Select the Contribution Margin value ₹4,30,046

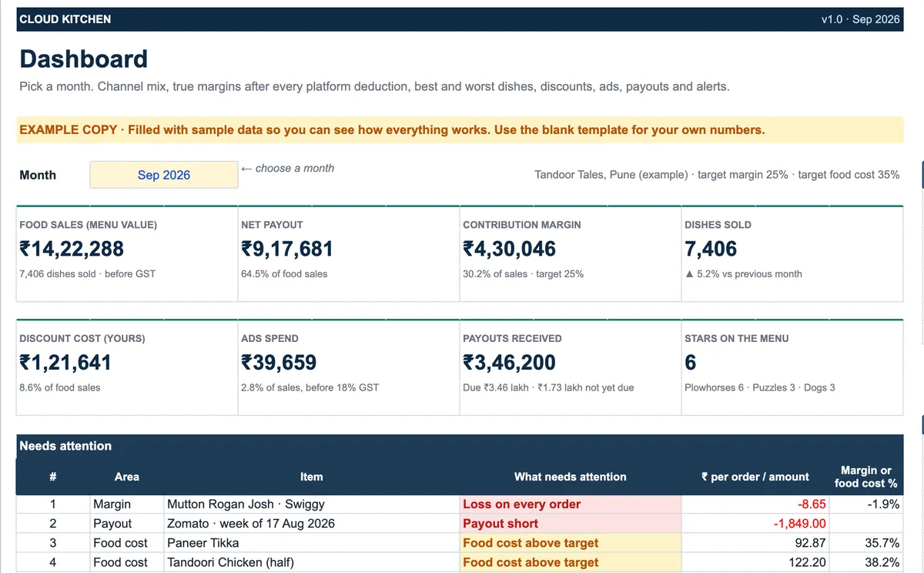[x=509, y=249]
